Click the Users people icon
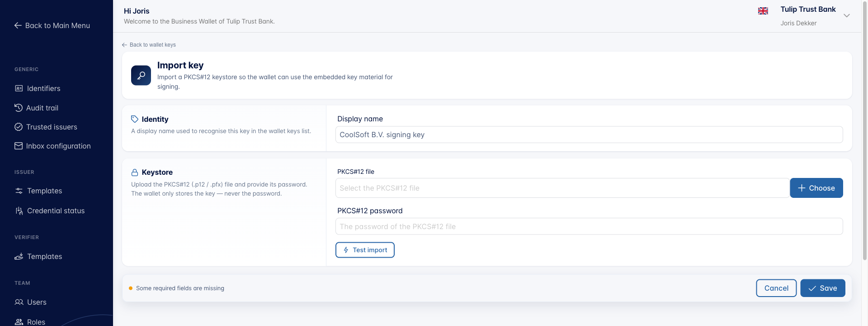The width and height of the screenshot is (868, 326). (19, 302)
